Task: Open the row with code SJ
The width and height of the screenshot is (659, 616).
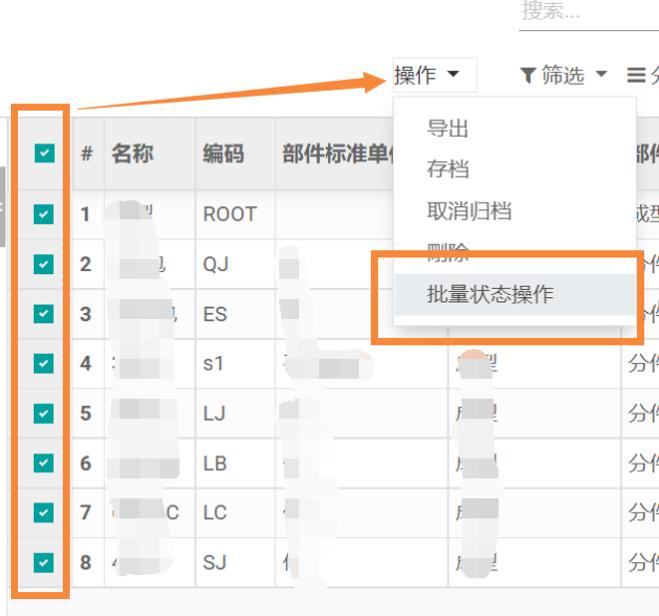Action: [215, 563]
